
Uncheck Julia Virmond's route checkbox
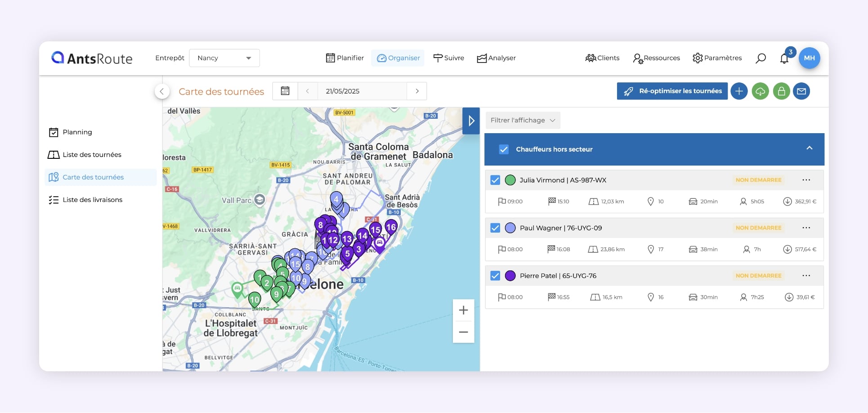495,180
